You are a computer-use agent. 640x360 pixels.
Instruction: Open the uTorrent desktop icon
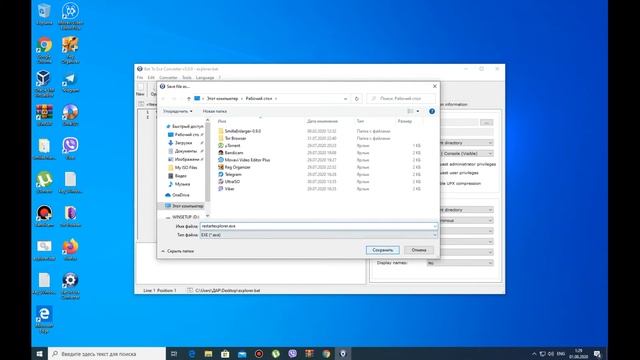[x=44, y=182]
